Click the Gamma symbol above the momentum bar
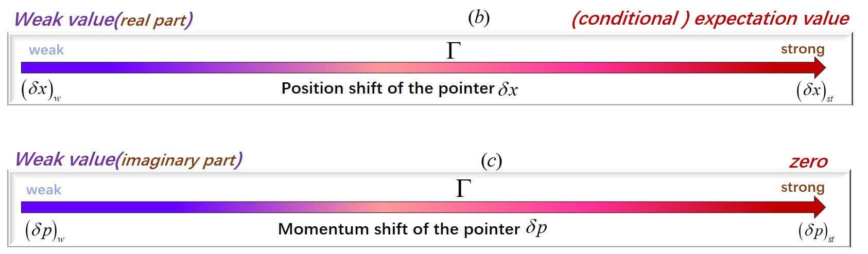The height and width of the screenshot is (254, 868). pyautogui.click(x=463, y=188)
